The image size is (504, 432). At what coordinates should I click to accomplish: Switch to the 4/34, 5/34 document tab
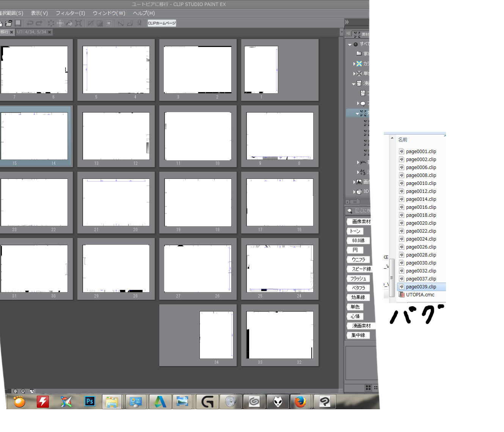point(31,32)
